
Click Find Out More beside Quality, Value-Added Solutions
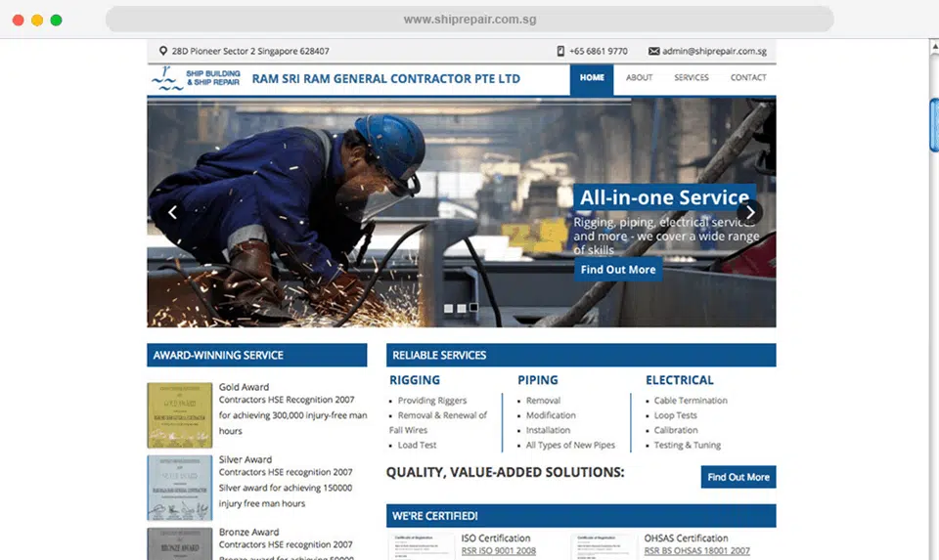(x=738, y=477)
